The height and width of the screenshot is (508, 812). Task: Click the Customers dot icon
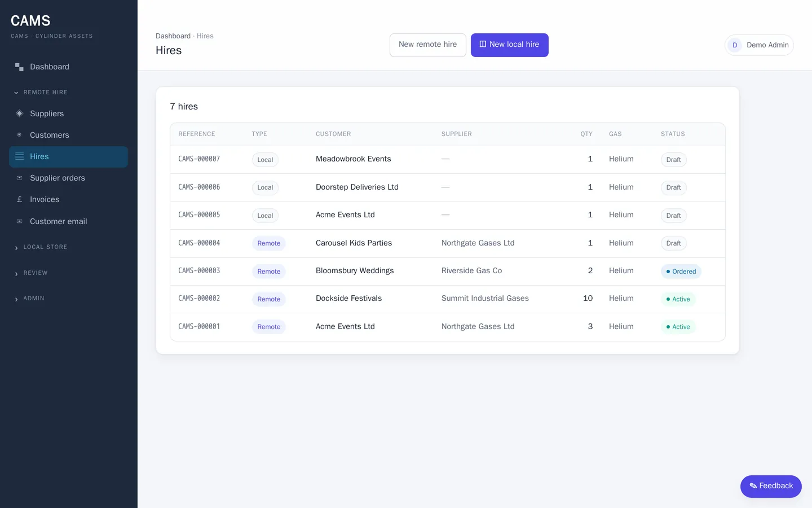click(19, 135)
